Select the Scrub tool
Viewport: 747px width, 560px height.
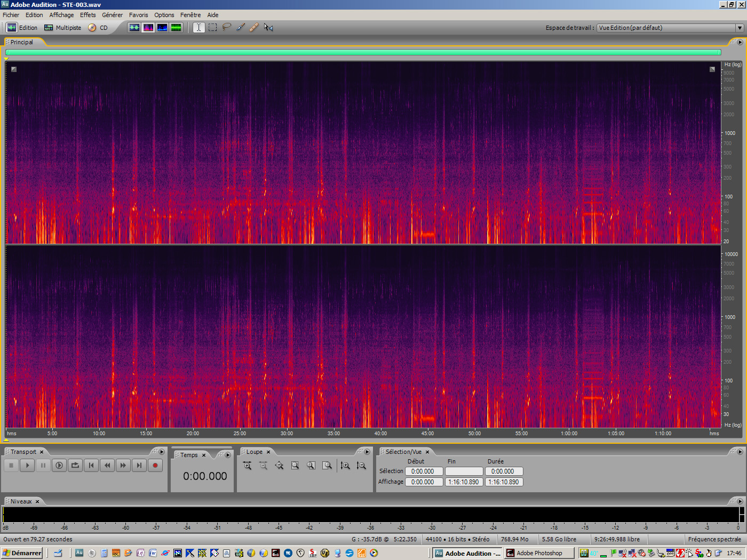(x=267, y=27)
